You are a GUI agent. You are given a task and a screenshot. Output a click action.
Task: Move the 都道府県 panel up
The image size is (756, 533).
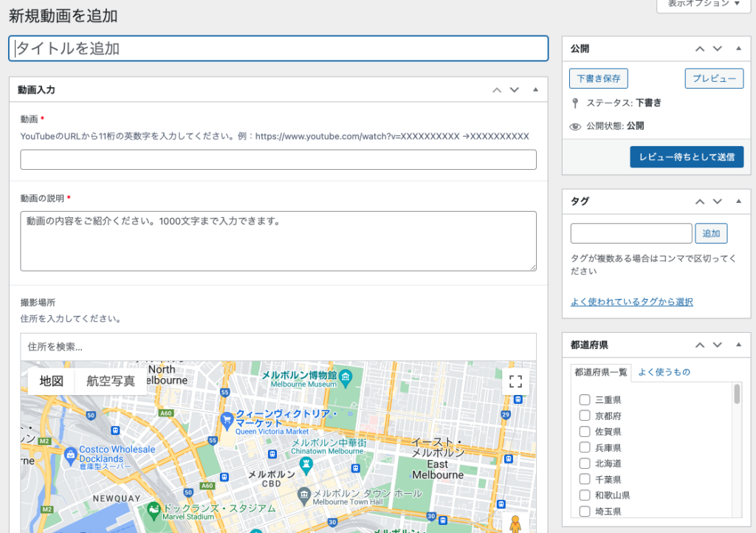click(x=700, y=345)
